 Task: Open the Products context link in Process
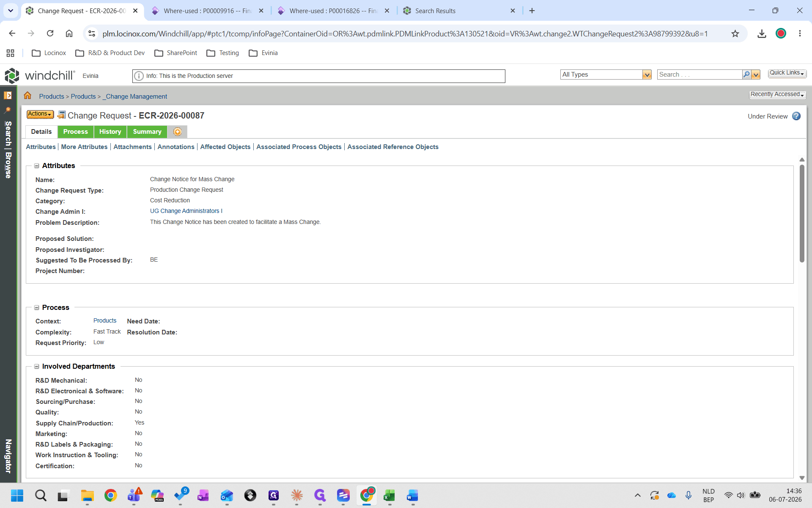105,320
